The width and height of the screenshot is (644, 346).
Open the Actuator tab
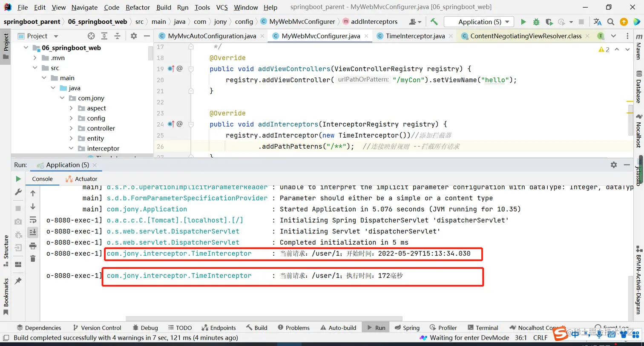click(81, 179)
